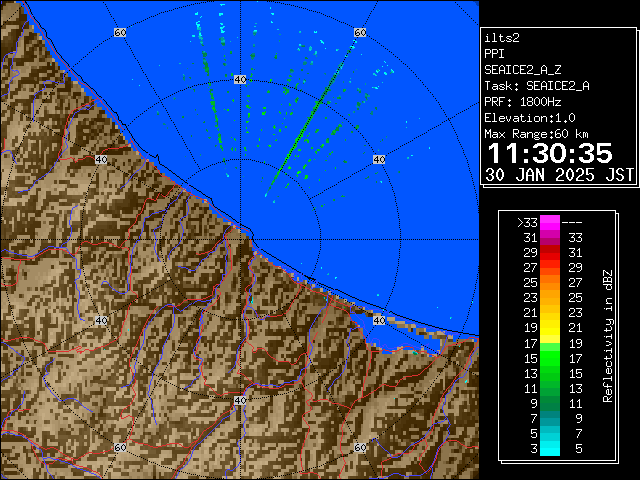Click the 'PRF: 1800Hz' line
Viewport: 640px width, 480px height.
click(x=522, y=102)
